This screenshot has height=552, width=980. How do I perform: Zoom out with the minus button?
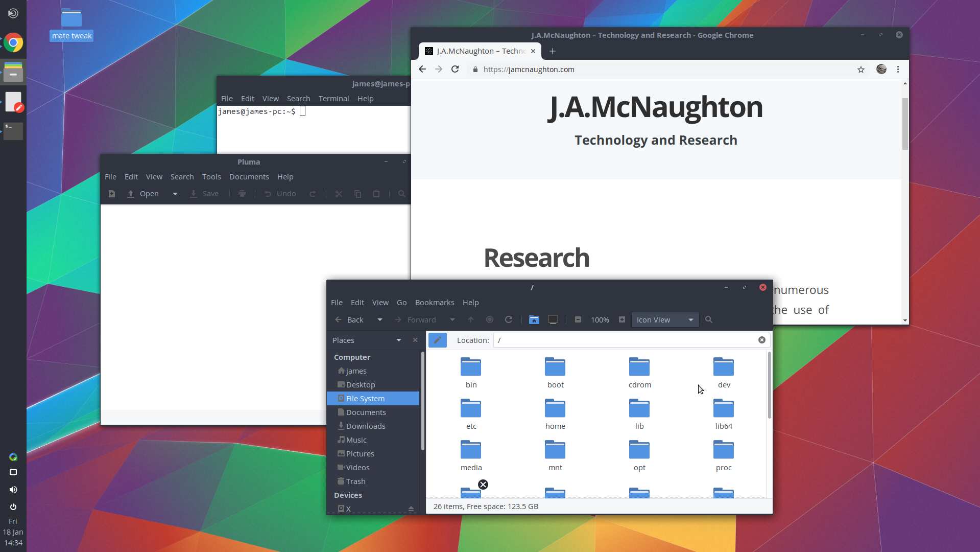click(578, 319)
